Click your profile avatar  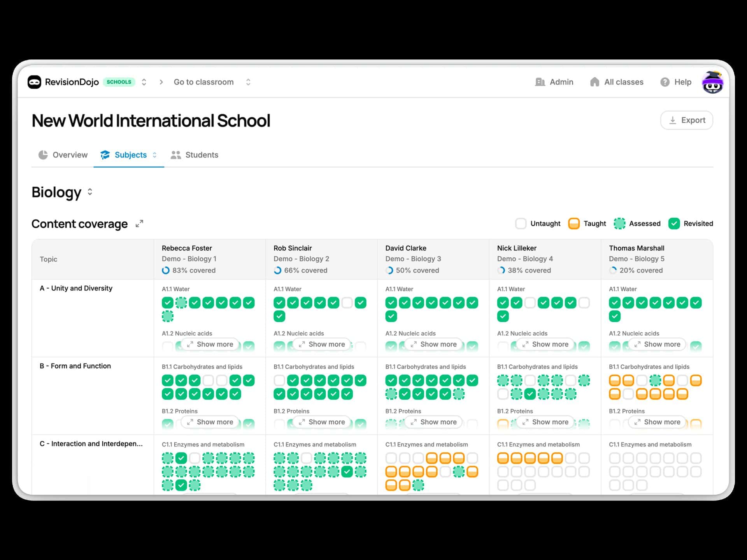click(713, 82)
